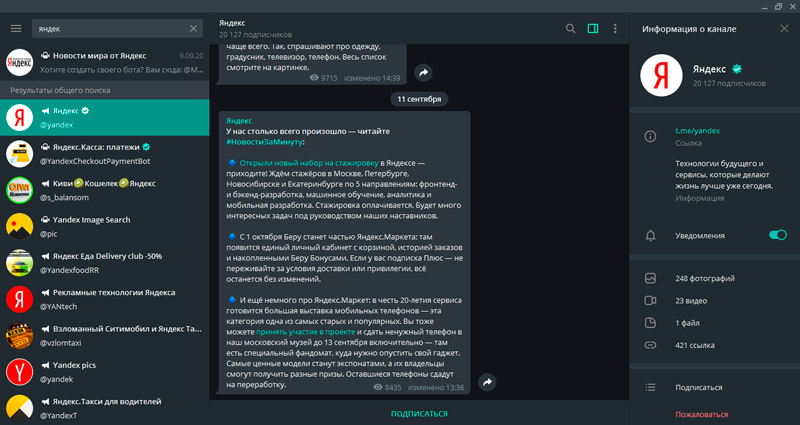Click the bot icon beside Yandex Image Search
This screenshot has width=800, height=425.
coord(45,220)
